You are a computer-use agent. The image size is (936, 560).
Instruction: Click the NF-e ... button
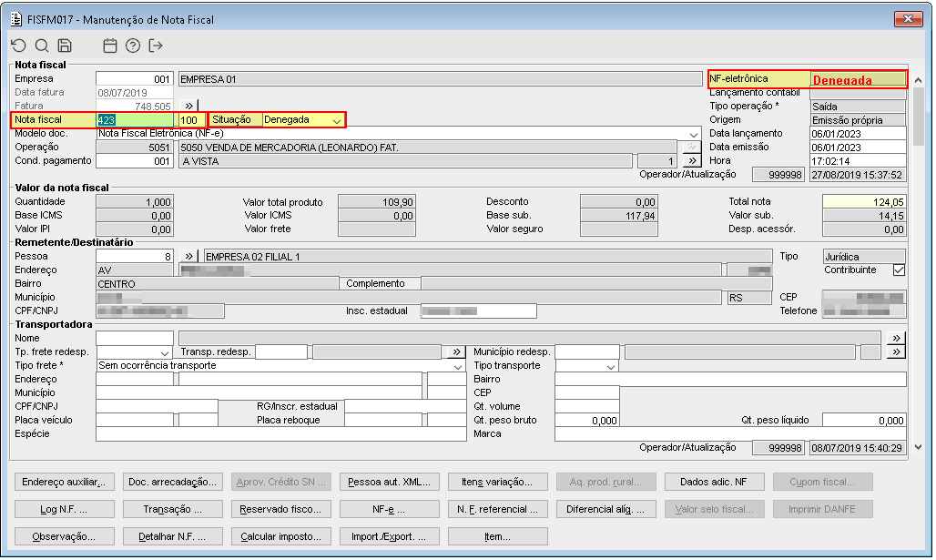coord(389,509)
